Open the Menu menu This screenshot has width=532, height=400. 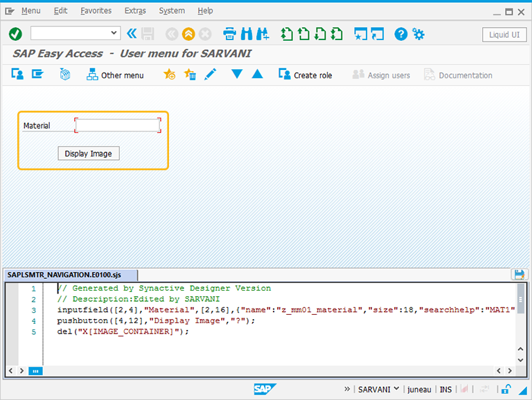pyautogui.click(x=31, y=11)
